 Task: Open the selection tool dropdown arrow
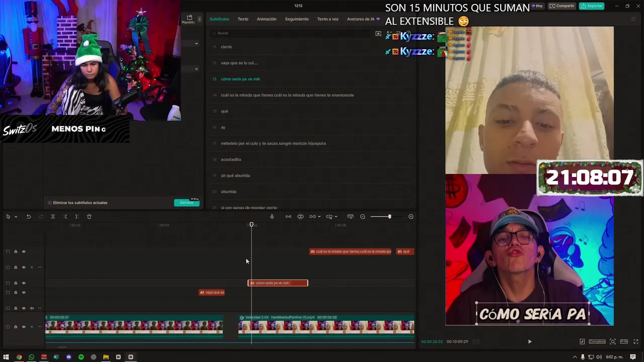tap(16, 217)
